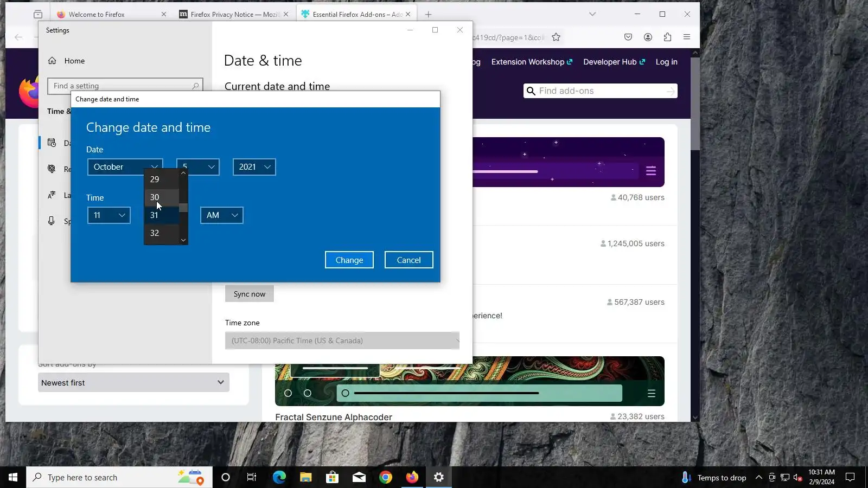Open the Fractal Senzune Alphacoder theme link
The image size is (868, 488).
[x=334, y=417]
